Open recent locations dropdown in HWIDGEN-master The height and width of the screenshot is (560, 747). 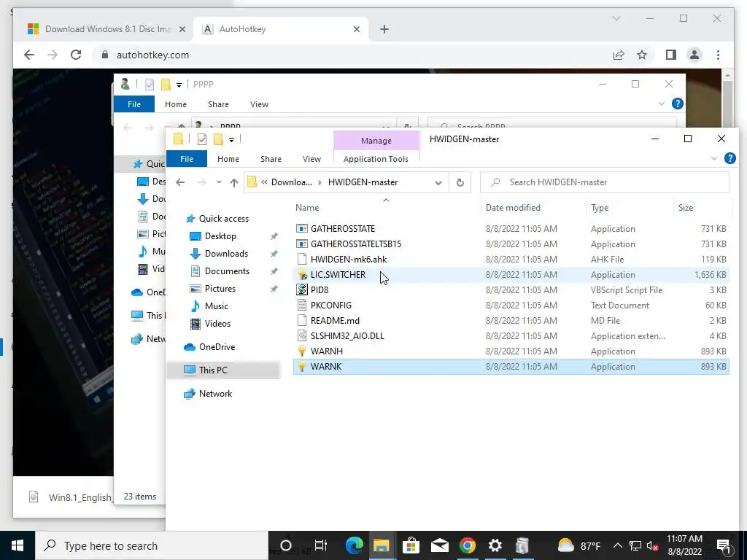(x=219, y=182)
